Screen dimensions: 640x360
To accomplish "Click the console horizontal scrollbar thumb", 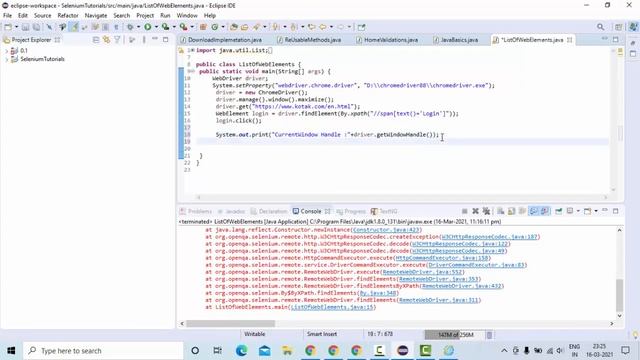I will coord(231,323).
